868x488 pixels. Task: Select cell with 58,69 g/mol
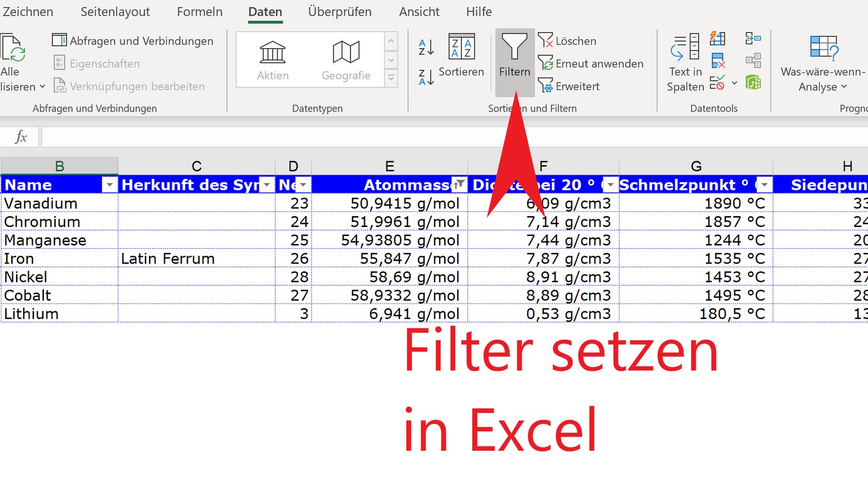(x=390, y=277)
